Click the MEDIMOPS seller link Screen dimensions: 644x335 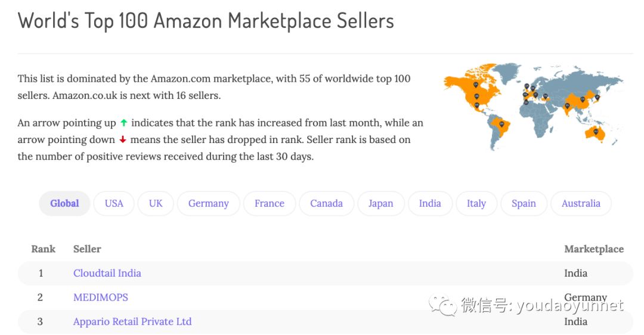coord(101,297)
